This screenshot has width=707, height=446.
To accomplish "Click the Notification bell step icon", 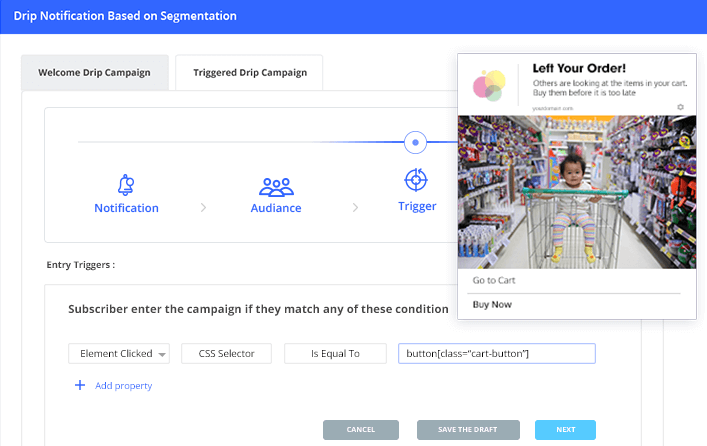I will click(126, 185).
